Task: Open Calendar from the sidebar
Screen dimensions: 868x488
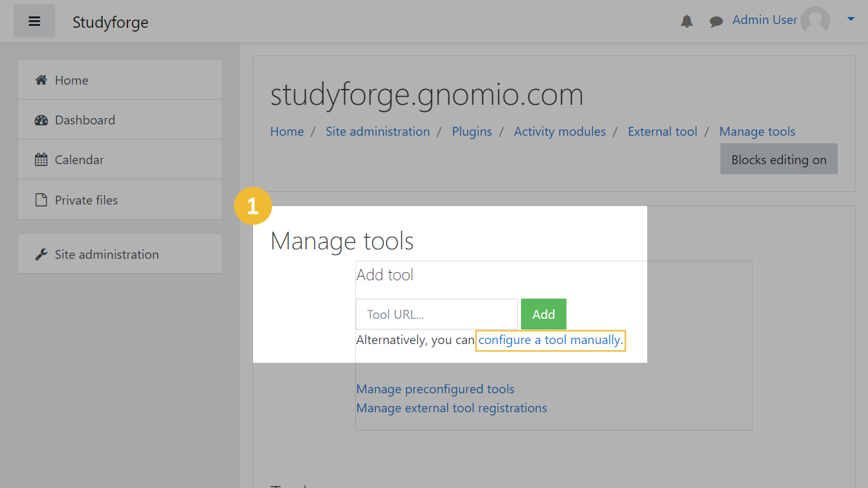Action: (x=120, y=159)
